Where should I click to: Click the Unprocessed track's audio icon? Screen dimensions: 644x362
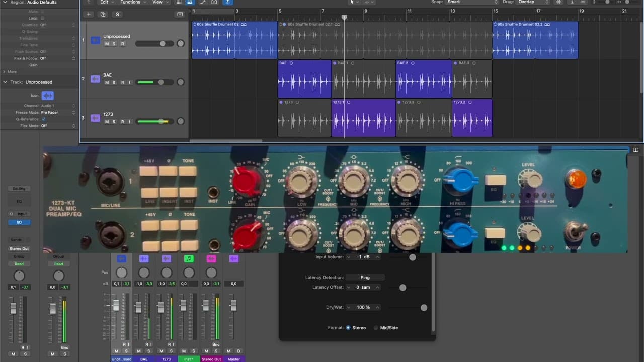click(x=95, y=40)
